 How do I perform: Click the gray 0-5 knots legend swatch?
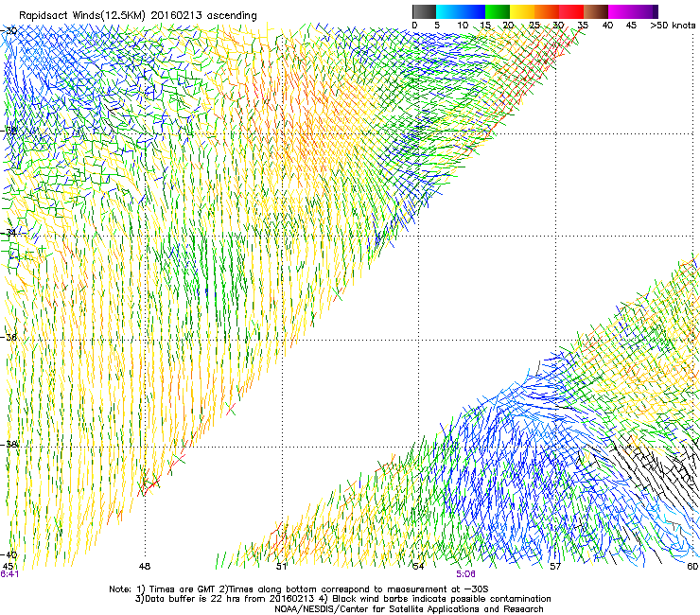(x=424, y=11)
